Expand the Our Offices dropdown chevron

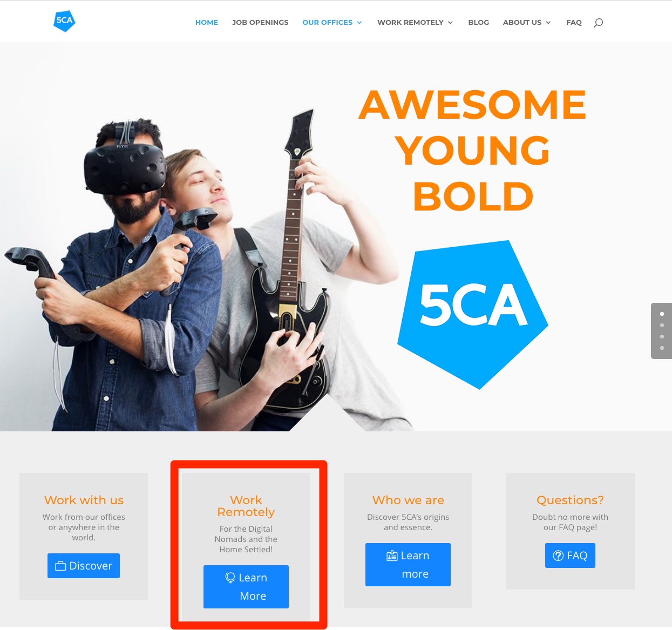pos(359,23)
